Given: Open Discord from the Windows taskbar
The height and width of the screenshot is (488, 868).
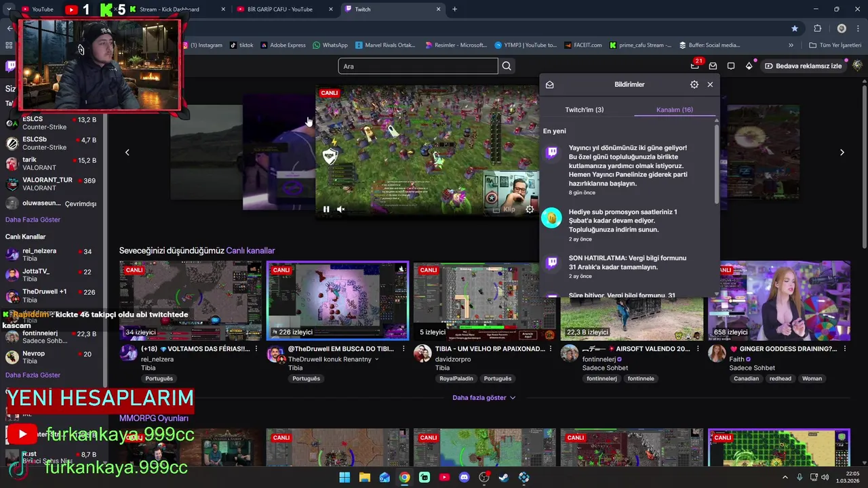Looking at the screenshot, I should click(464, 477).
